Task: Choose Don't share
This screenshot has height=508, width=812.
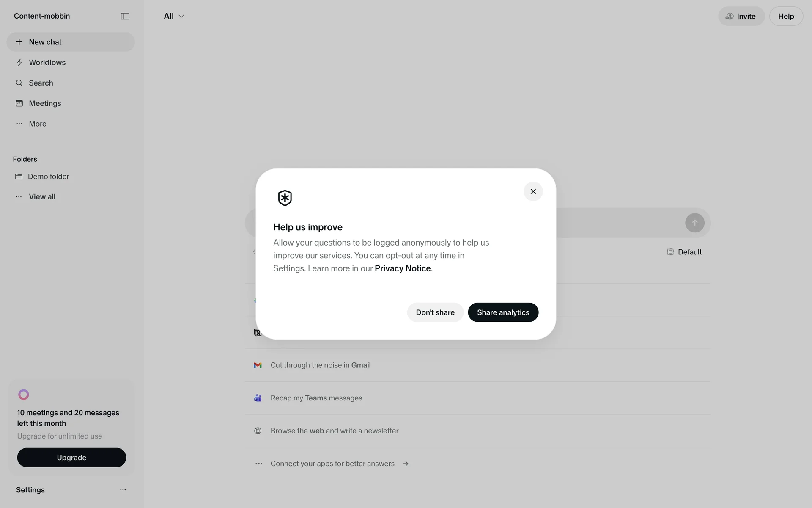Action: (435, 312)
